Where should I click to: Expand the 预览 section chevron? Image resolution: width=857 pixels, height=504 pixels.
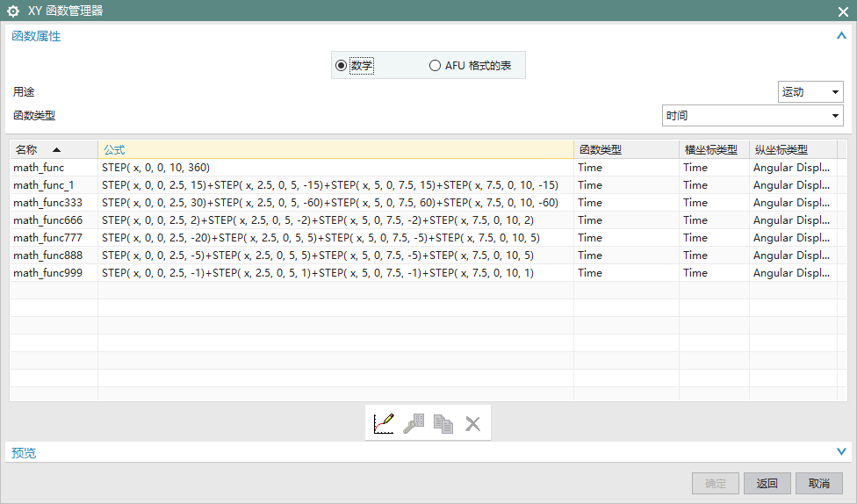[x=841, y=452]
